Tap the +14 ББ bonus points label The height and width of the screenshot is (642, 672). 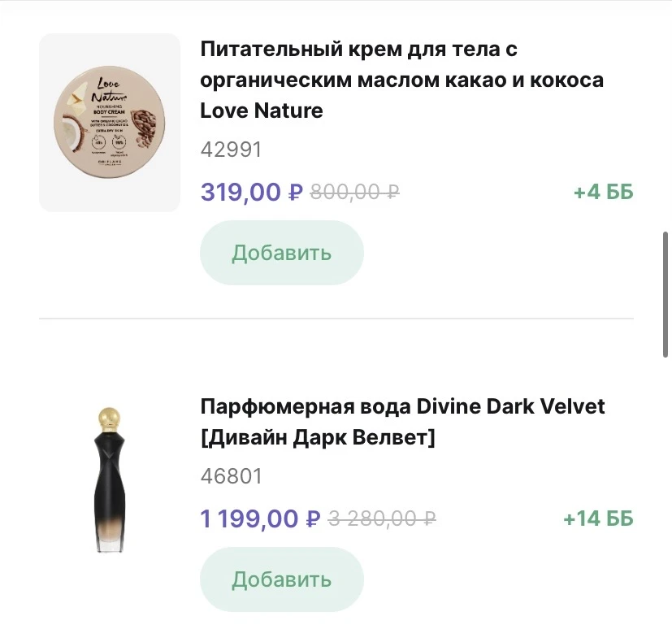pos(597,518)
